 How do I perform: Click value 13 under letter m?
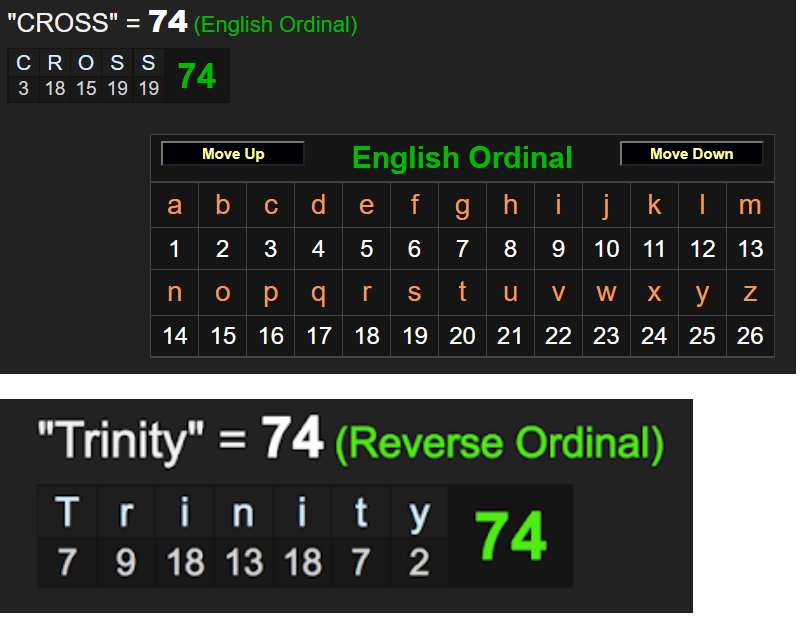pyautogui.click(x=750, y=249)
